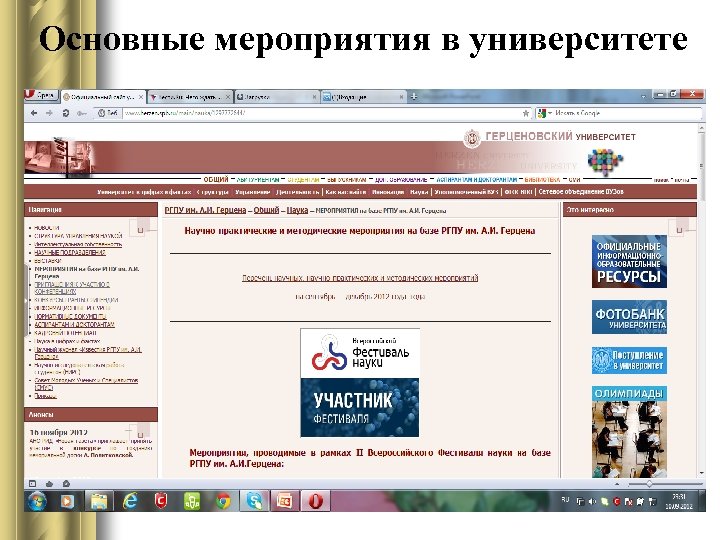
Task: Open Skype from the taskbar
Action: pos(254,501)
